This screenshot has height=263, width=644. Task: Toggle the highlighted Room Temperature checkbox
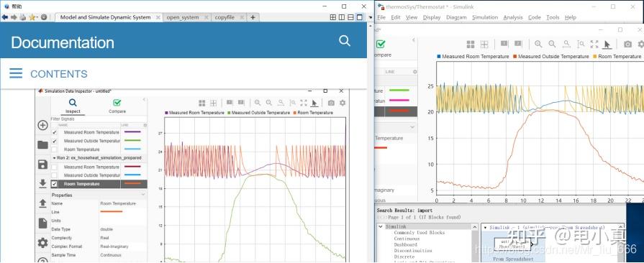[54, 184]
